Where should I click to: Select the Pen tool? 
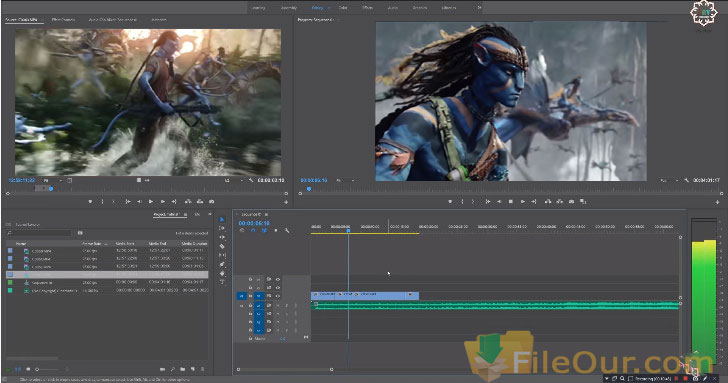(222, 264)
